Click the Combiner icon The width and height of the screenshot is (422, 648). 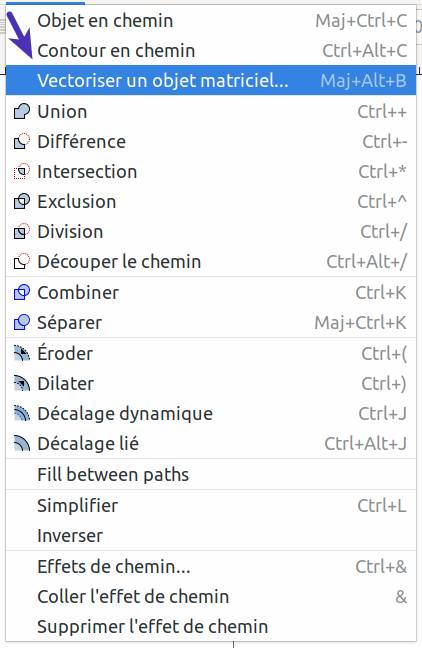point(22,293)
